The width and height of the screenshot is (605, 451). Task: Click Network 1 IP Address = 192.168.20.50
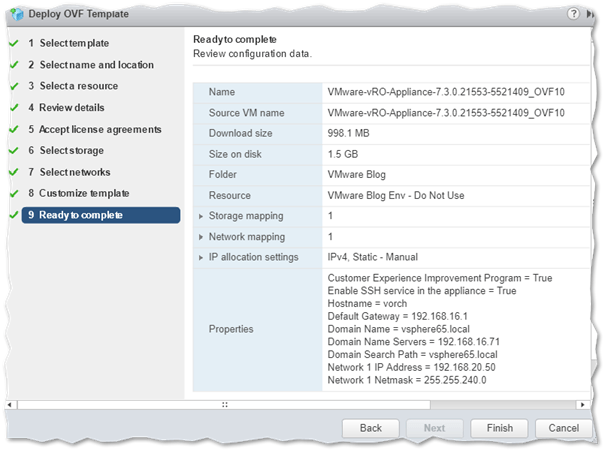click(x=411, y=367)
